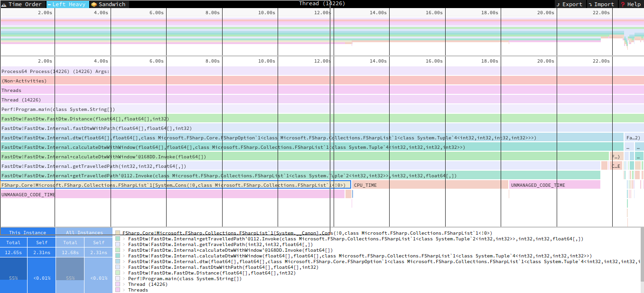Viewport: 644px width, 293px height.
Task: Click the Thread (14226) title at top
Action: point(322,4)
